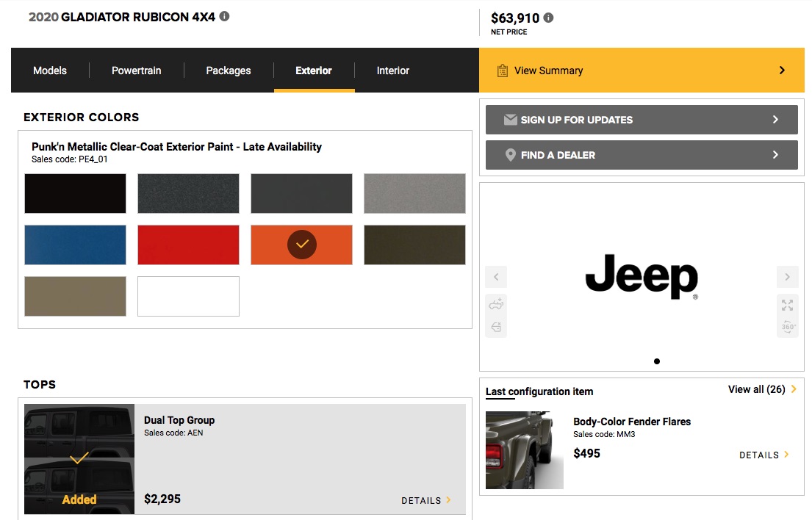Select the Exterior tab
Screen dimensions: 812x520
pyautogui.click(x=314, y=71)
